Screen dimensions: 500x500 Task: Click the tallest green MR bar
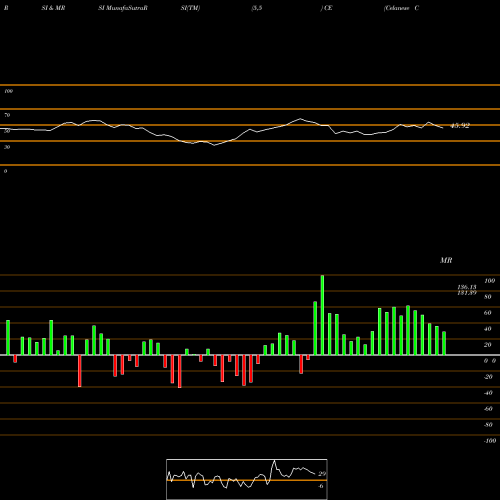coord(322,315)
